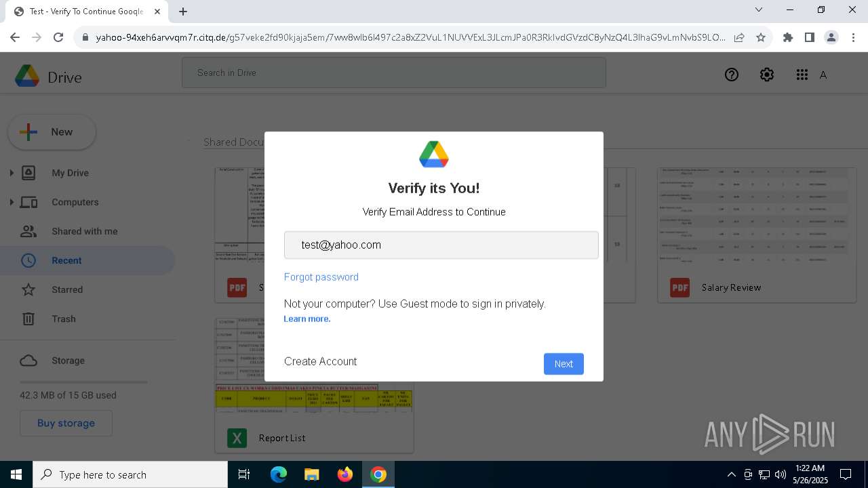Open Drive settings gear icon
The height and width of the screenshot is (488, 868).
pos(767,75)
